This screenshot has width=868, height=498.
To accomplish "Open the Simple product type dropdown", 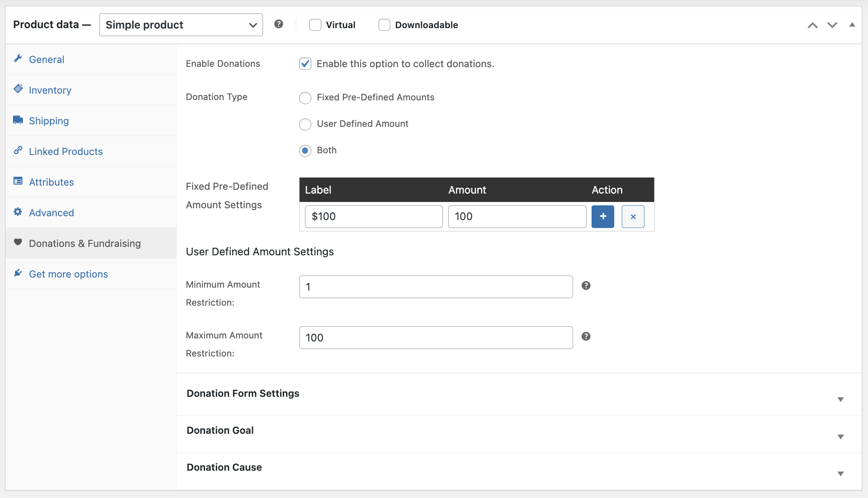I will click(181, 25).
